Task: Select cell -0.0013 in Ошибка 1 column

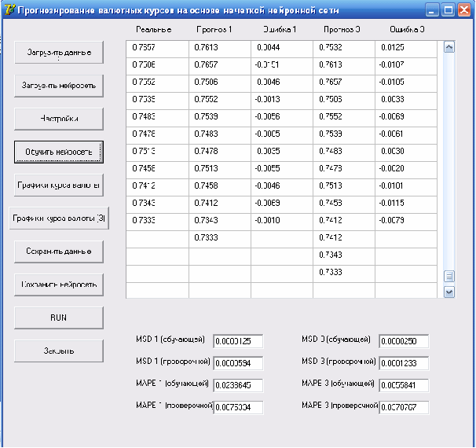Action: [282, 101]
